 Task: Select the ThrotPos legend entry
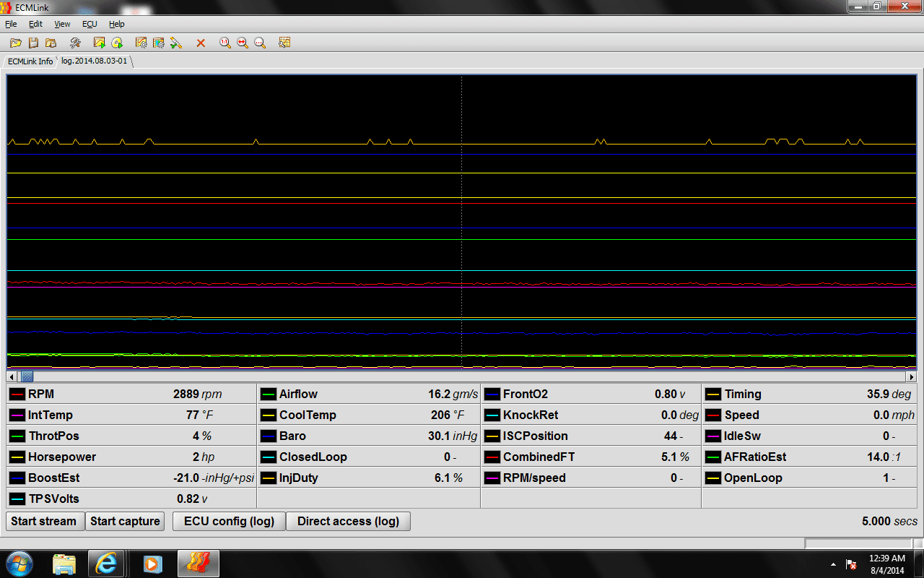[x=131, y=436]
